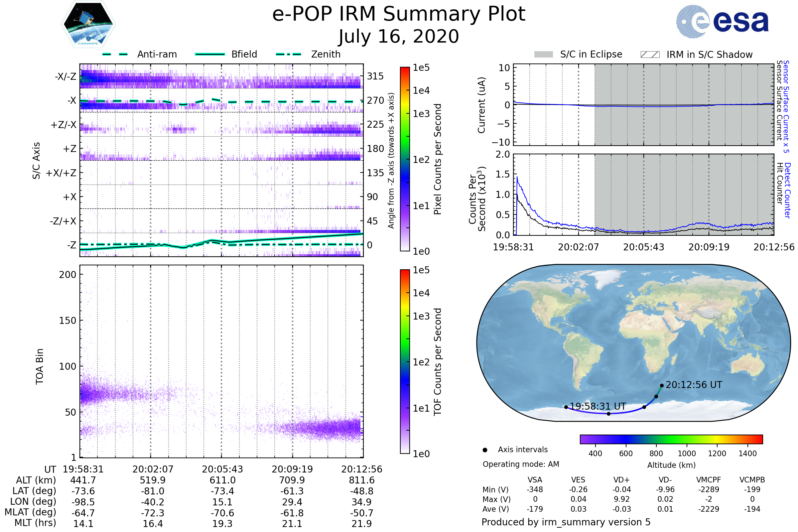Click the Produced by irm_summary version text
Viewport: 798px width, 532px height.
pos(566,522)
